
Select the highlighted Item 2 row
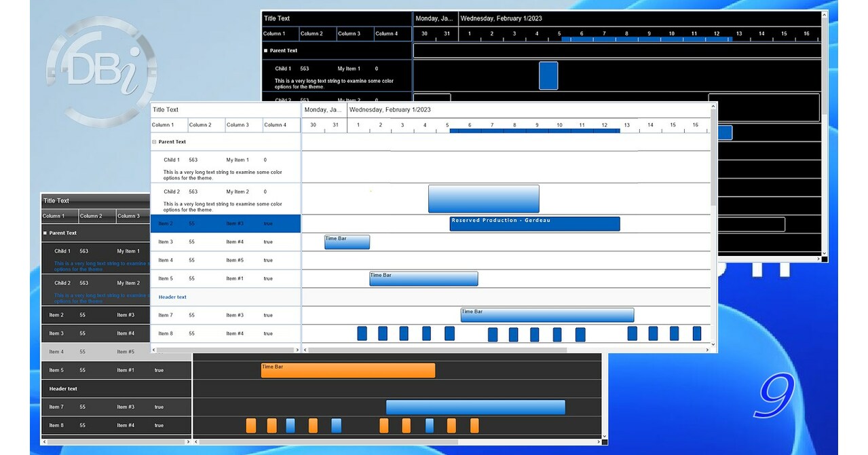[x=225, y=223]
